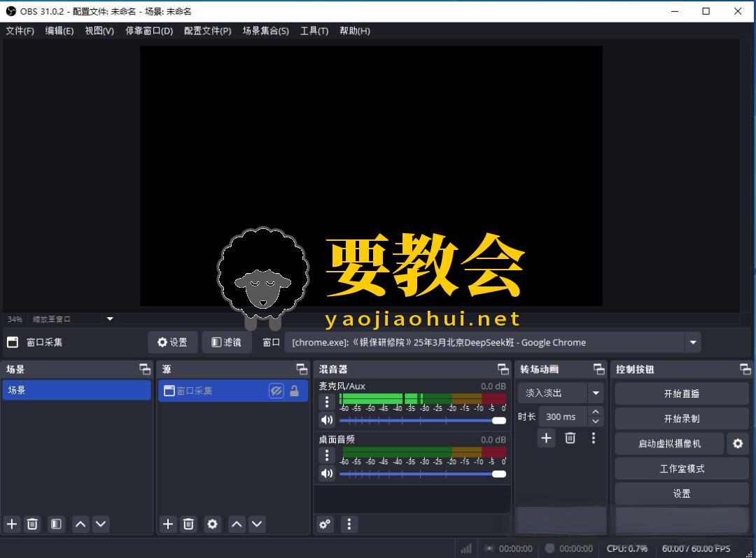Image resolution: width=756 pixels, height=558 pixels.
Task: Open source properties gear in sources toolbar
Action: coord(212,524)
